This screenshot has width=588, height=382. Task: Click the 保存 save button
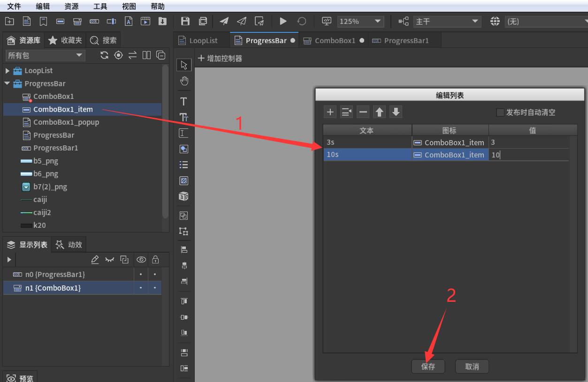coord(428,367)
